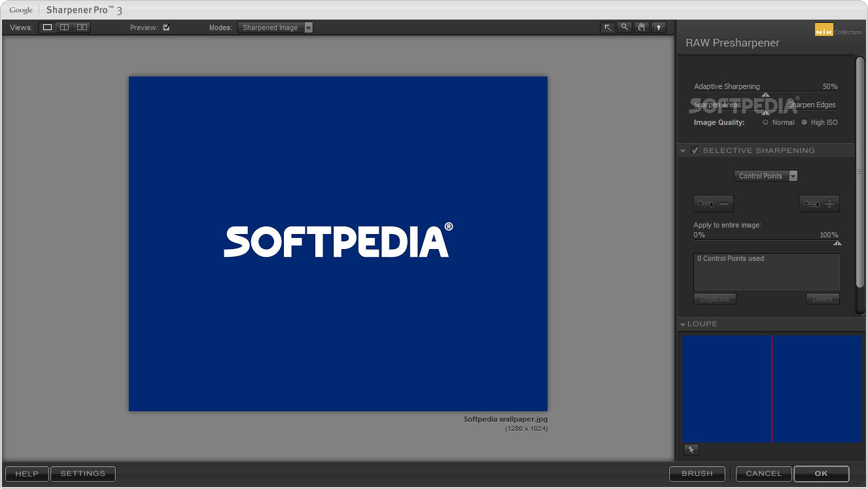The width and height of the screenshot is (868, 489).
Task: Click the 'Softpedia wallpaper.jpg' file name
Action: point(506,419)
